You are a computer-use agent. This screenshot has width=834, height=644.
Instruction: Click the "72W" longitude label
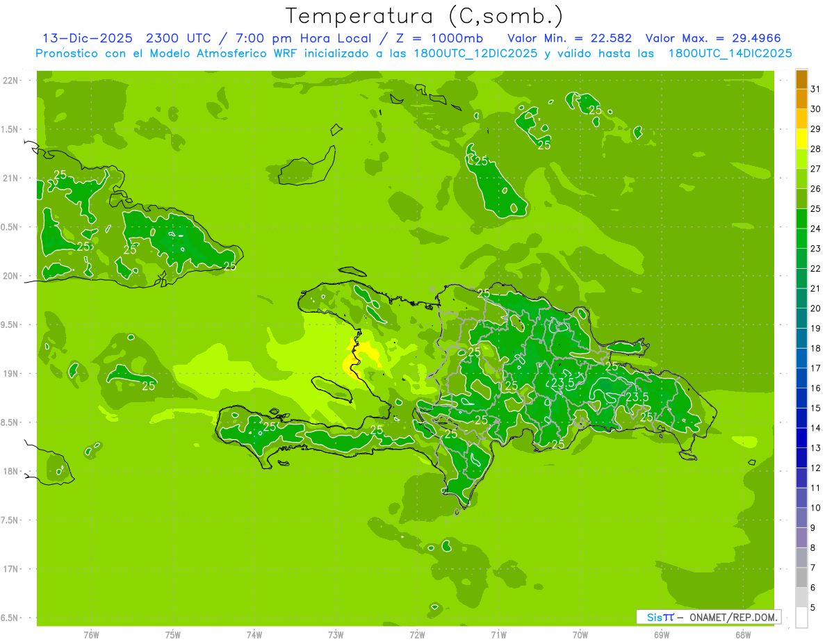click(x=417, y=635)
